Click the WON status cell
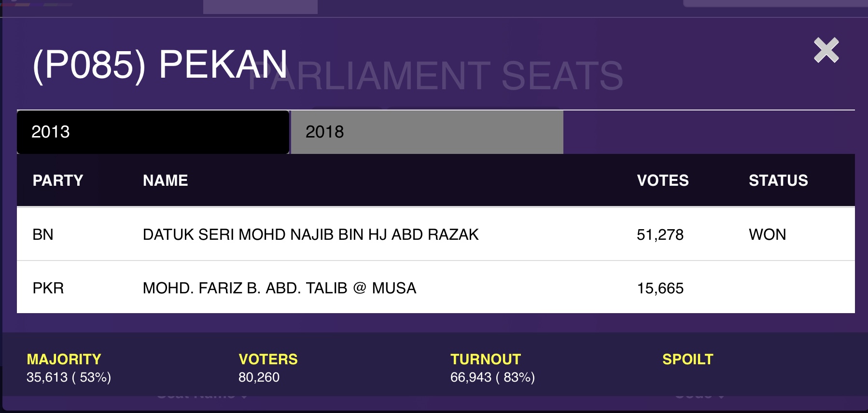This screenshot has width=868, height=413. click(767, 234)
